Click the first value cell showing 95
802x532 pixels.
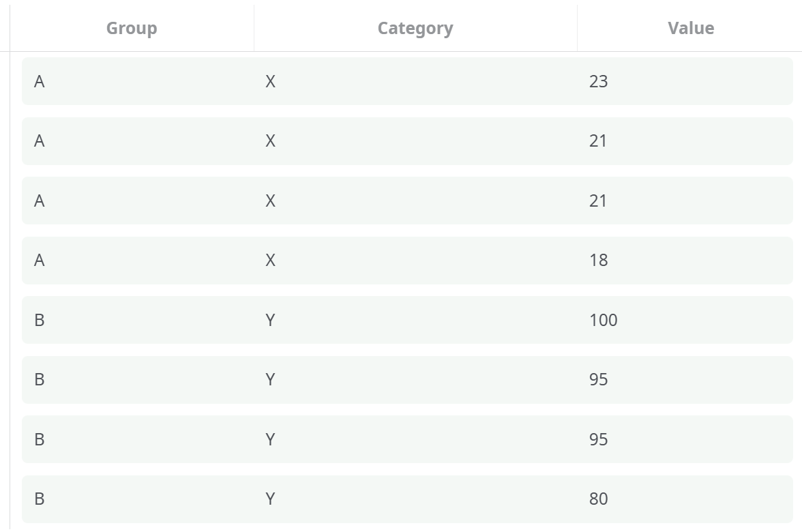(598, 379)
